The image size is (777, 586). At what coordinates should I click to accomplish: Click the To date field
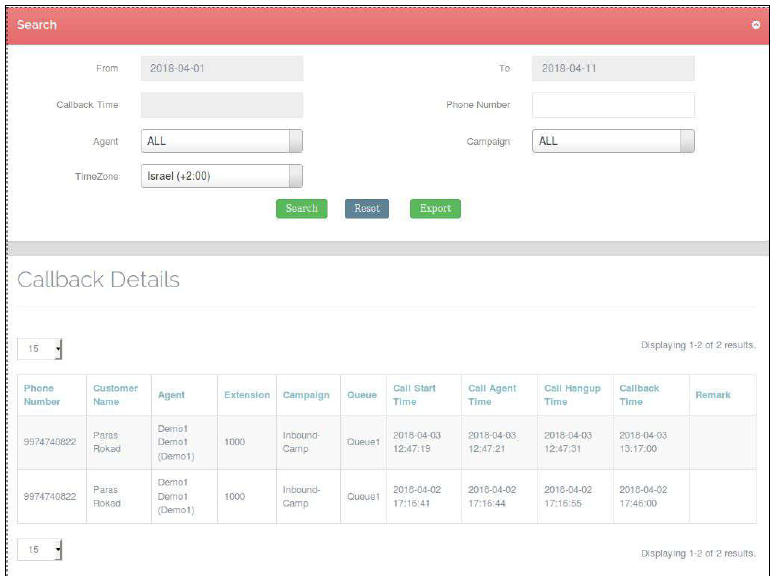(612, 69)
